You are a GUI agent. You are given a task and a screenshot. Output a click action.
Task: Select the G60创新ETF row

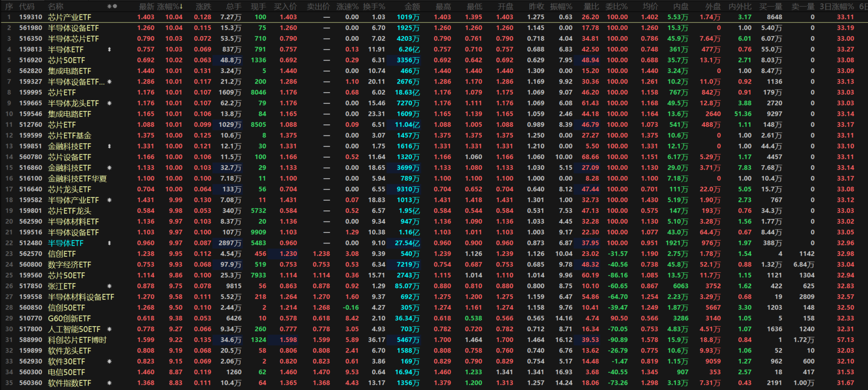tap(69, 318)
